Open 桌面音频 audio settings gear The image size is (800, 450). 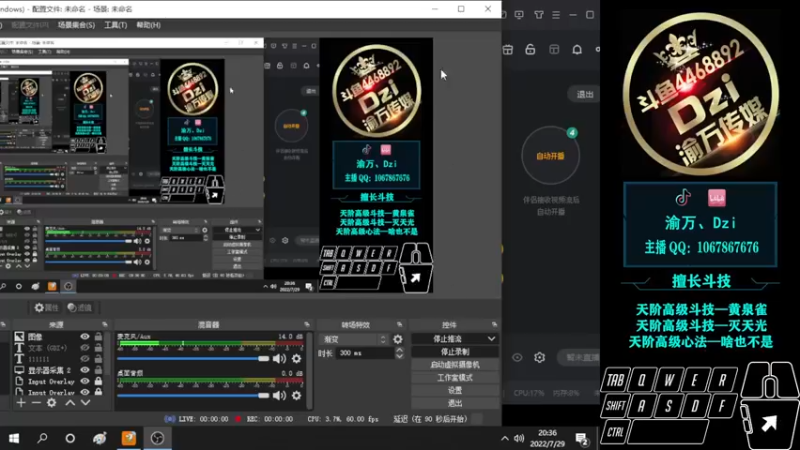(296, 395)
